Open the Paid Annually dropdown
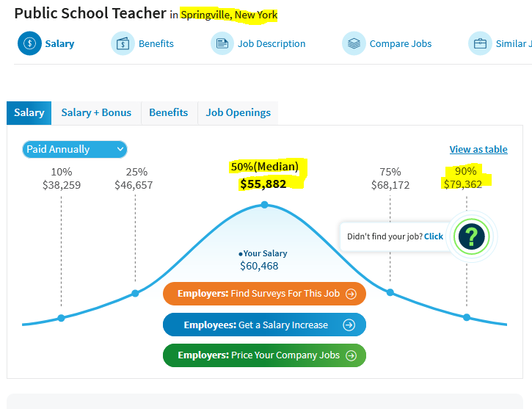 (x=75, y=149)
